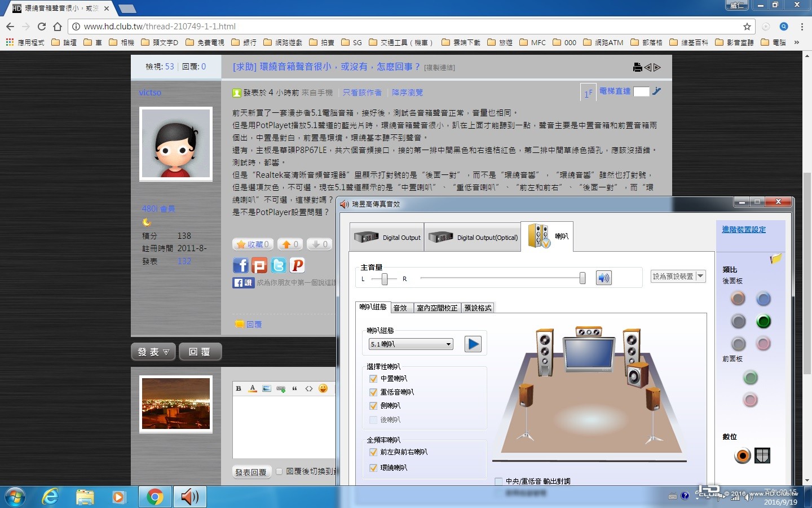812x508 pixels.
Task: Reload the current web page
Action: tap(42, 27)
